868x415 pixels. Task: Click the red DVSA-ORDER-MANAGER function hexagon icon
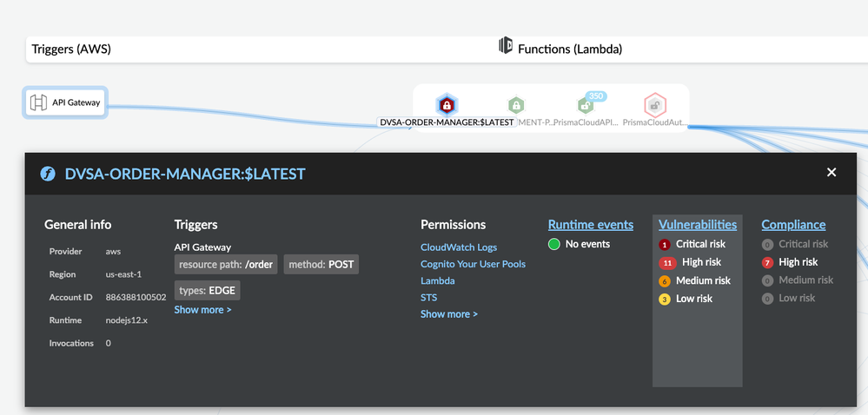pyautogui.click(x=447, y=106)
